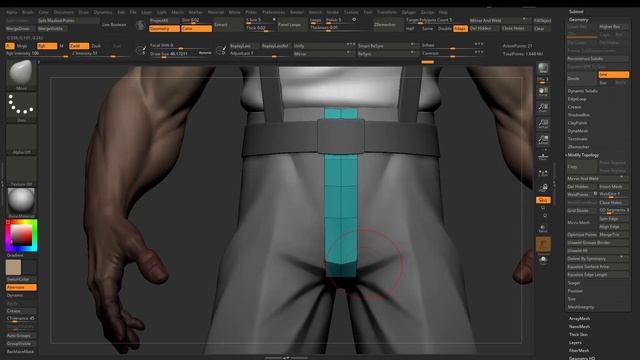Expand the Layers palette section
The image size is (640, 360).
point(575,343)
